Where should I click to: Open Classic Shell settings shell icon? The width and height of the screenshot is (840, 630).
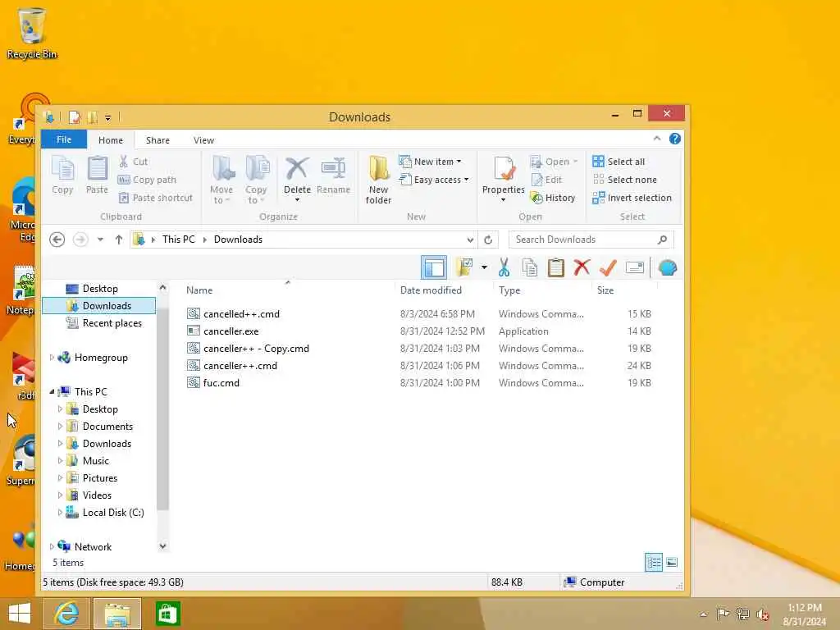(668, 267)
